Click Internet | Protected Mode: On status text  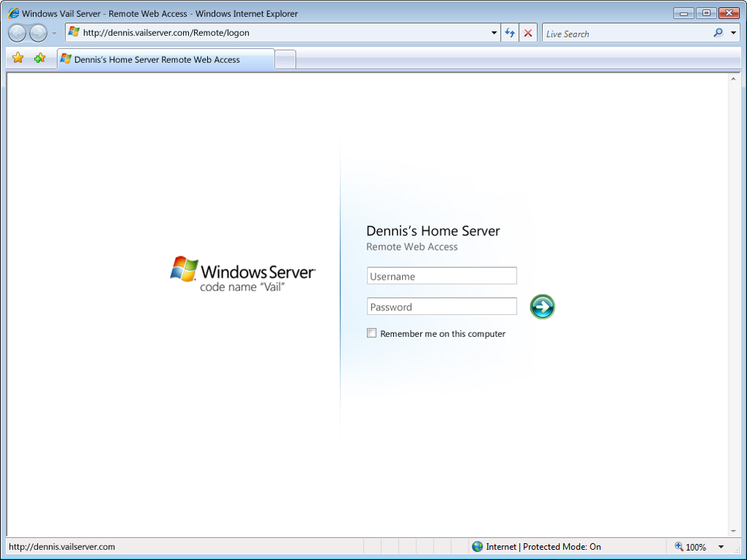coord(543,547)
